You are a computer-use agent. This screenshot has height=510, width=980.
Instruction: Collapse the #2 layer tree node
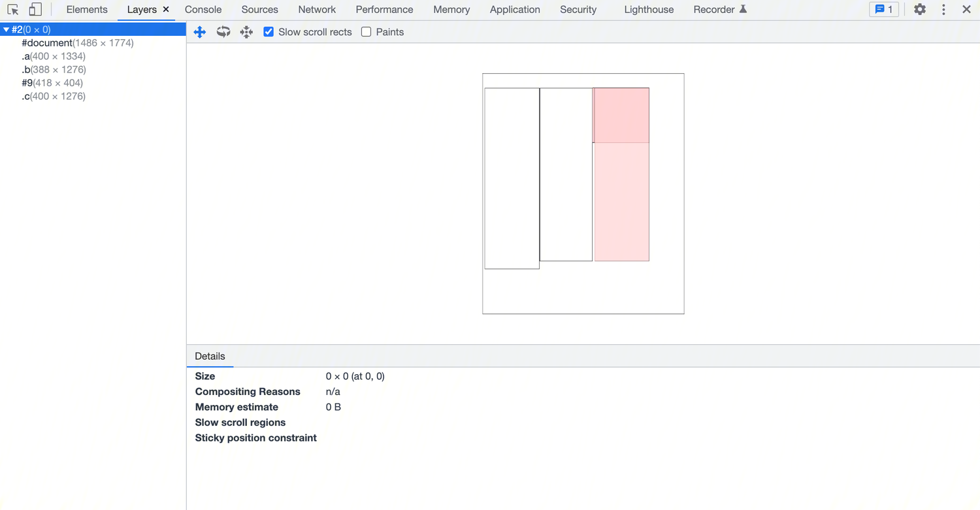(6, 29)
